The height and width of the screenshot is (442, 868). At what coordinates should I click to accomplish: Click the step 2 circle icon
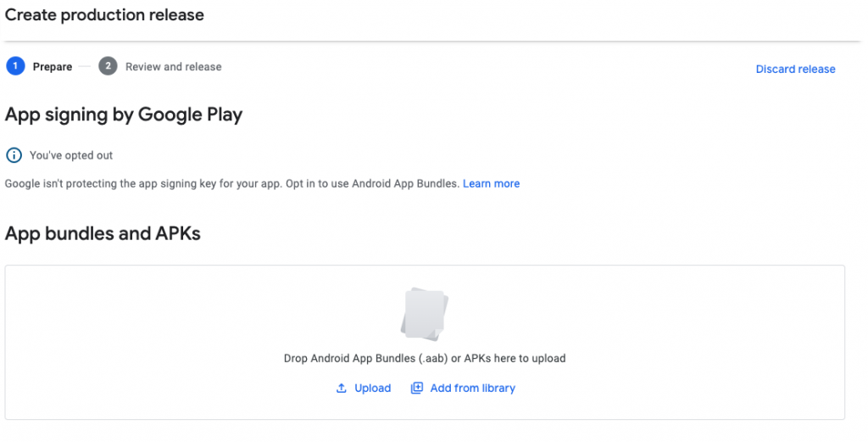pos(108,66)
